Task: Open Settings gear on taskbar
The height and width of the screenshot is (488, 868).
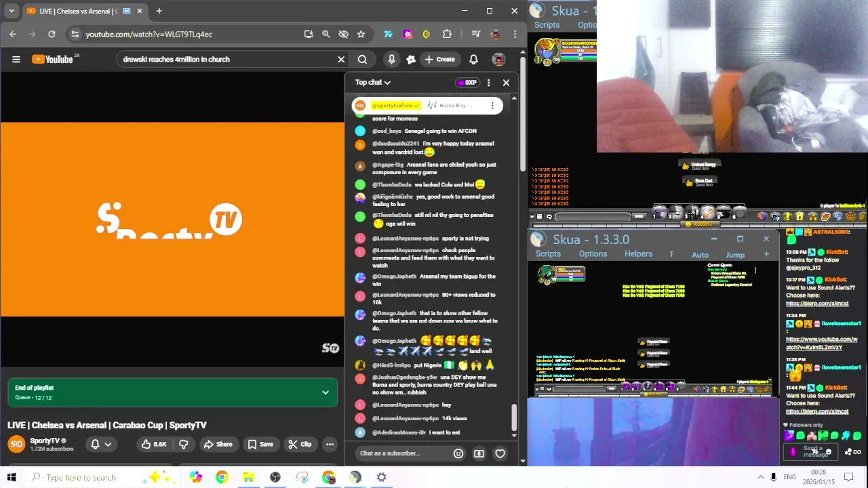Action: tap(381, 477)
